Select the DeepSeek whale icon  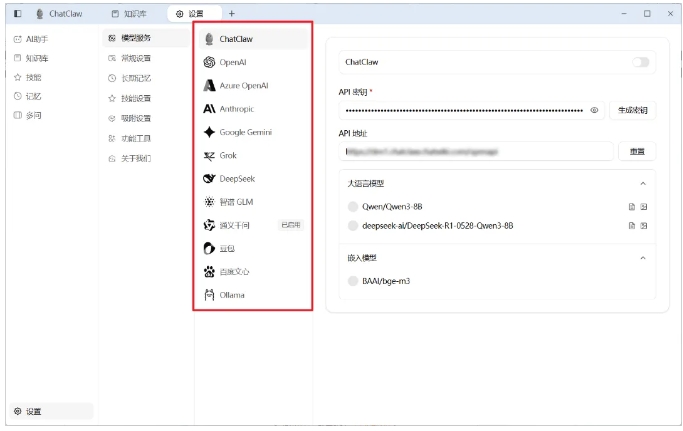pos(209,178)
